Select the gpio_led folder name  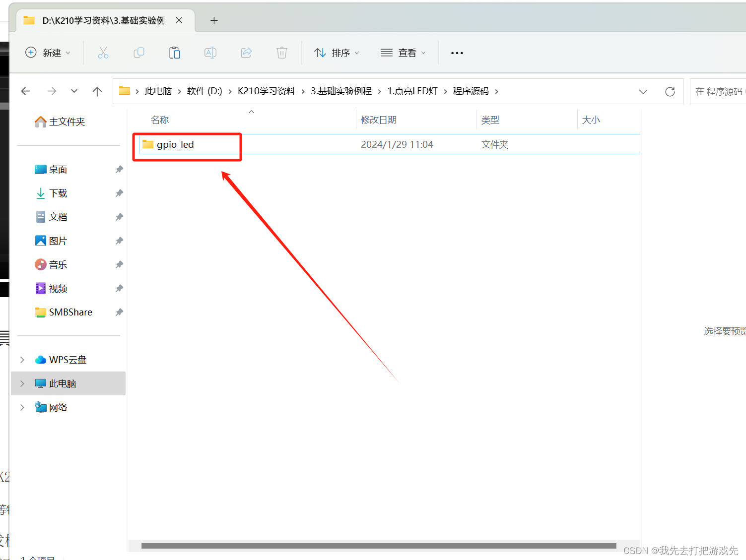point(175,144)
